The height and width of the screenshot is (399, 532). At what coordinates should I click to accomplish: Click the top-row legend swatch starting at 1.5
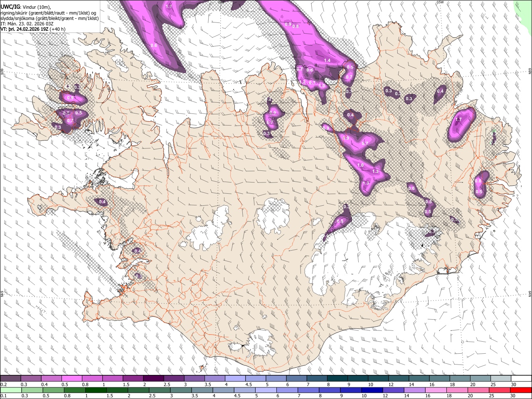click(x=133, y=379)
